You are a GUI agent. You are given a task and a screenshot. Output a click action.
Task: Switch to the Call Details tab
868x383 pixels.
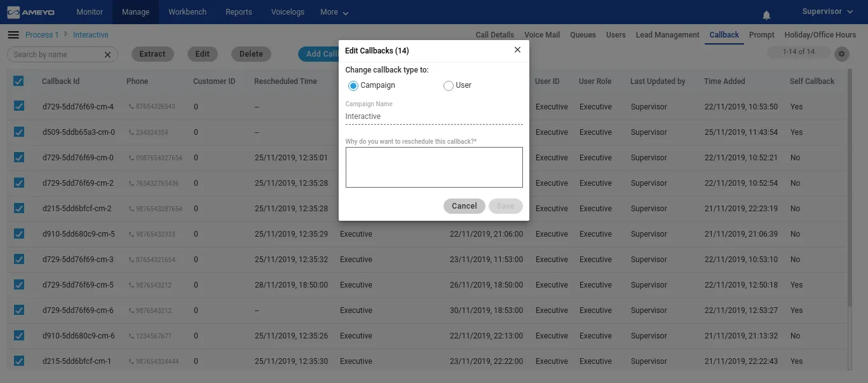[x=494, y=35]
